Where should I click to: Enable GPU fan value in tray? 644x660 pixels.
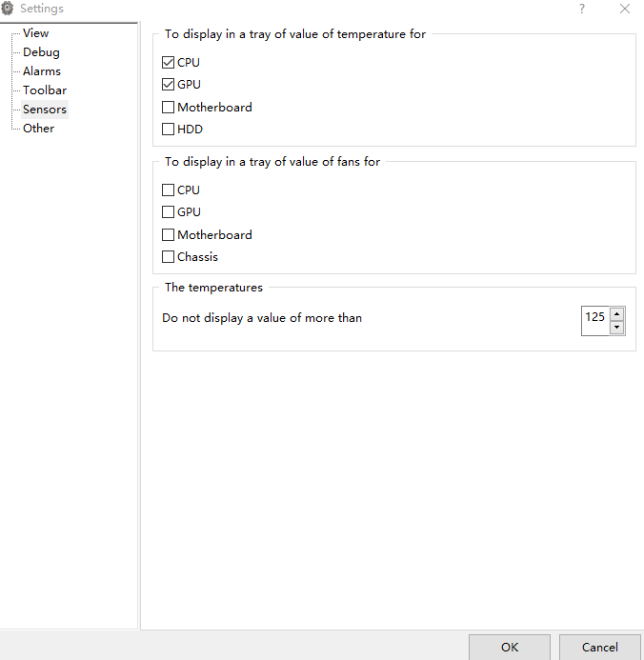[168, 211]
